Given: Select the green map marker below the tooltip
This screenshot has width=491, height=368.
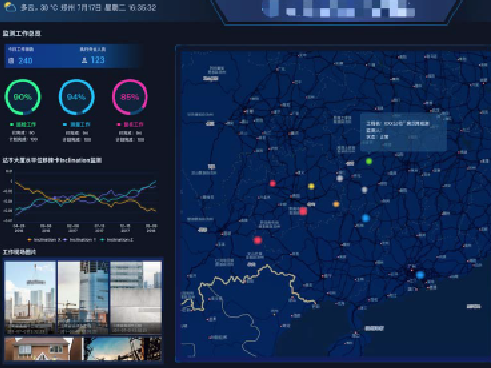Looking at the screenshot, I should click(x=369, y=161).
